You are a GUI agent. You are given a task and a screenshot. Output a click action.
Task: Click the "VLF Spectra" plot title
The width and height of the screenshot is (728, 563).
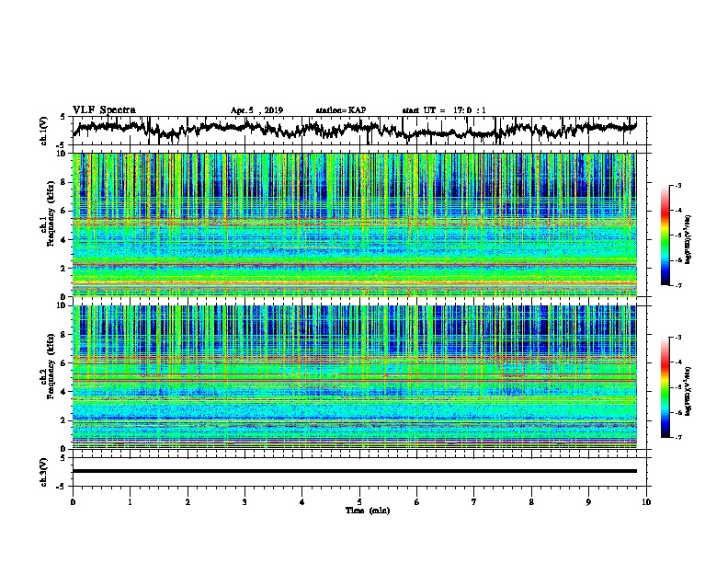(x=104, y=110)
